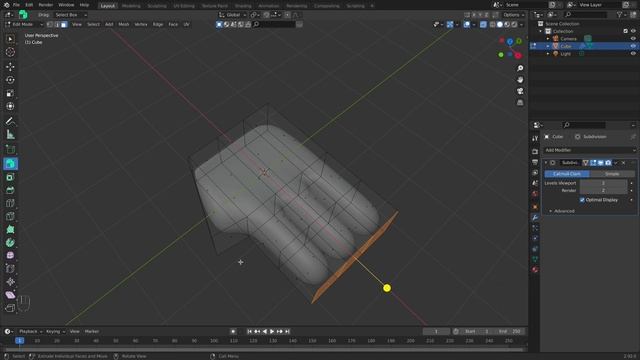Toggle camera view icon in viewport
This screenshot has width=640, height=360.
tap(520, 91)
